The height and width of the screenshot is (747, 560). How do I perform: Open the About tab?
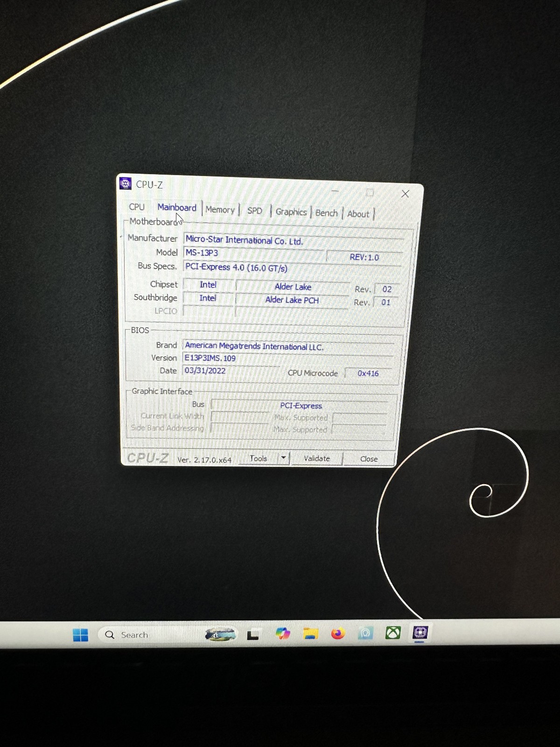pos(358,214)
